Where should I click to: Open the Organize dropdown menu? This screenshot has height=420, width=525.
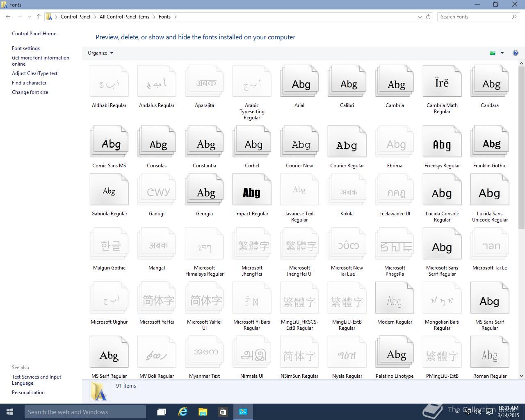tap(100, 53)
